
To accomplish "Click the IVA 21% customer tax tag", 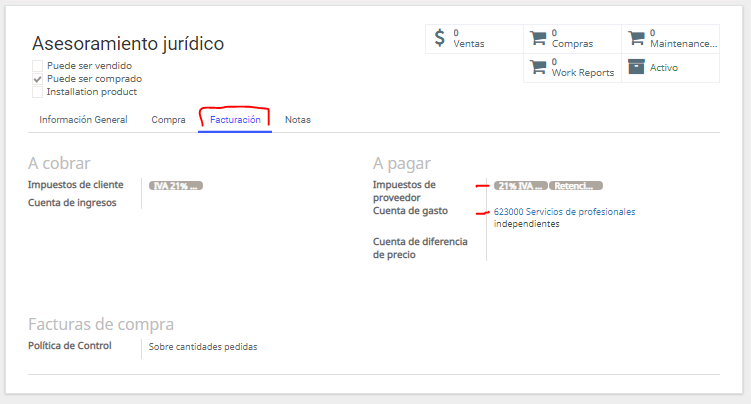I will [176, 186].
